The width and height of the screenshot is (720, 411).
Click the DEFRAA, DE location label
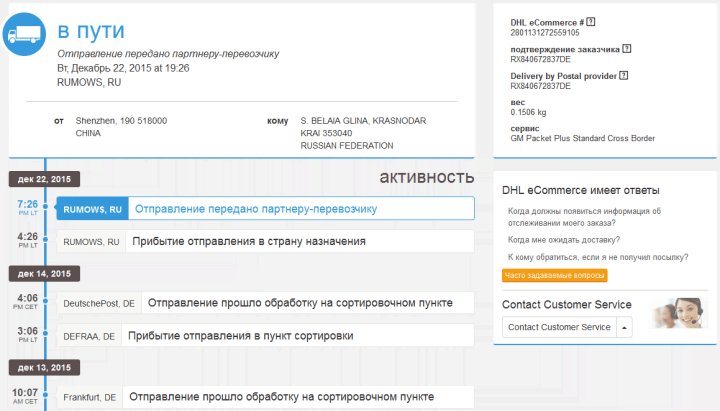click(x=89, y=337)
